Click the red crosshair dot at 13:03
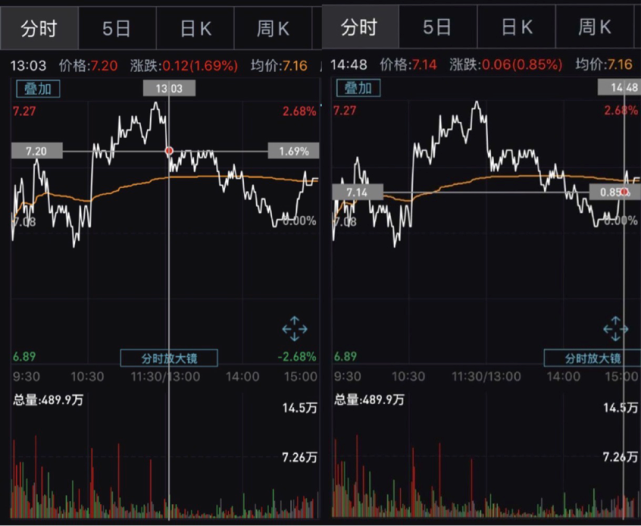641x526 pixels. (169, 151)
